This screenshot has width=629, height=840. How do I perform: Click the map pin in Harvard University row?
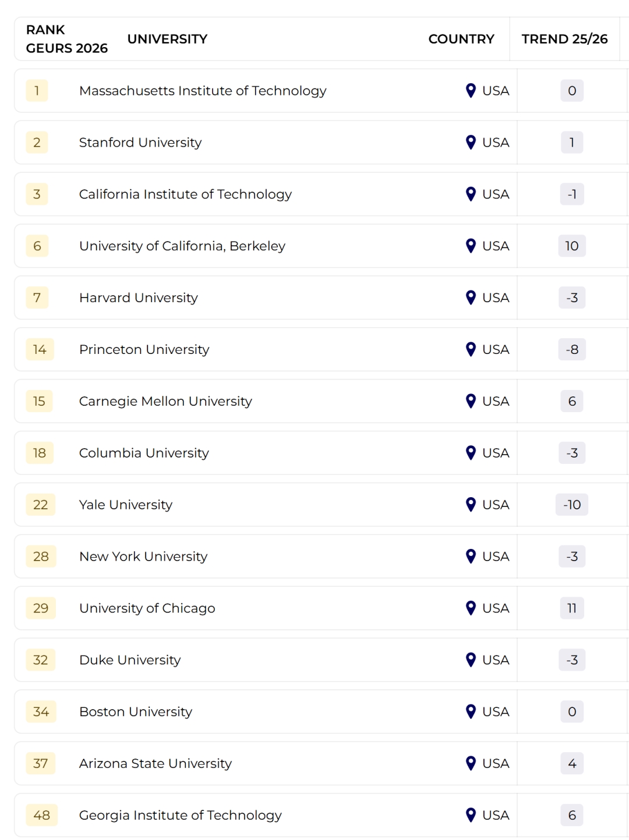pyautogui.click(x=471, y=297)
